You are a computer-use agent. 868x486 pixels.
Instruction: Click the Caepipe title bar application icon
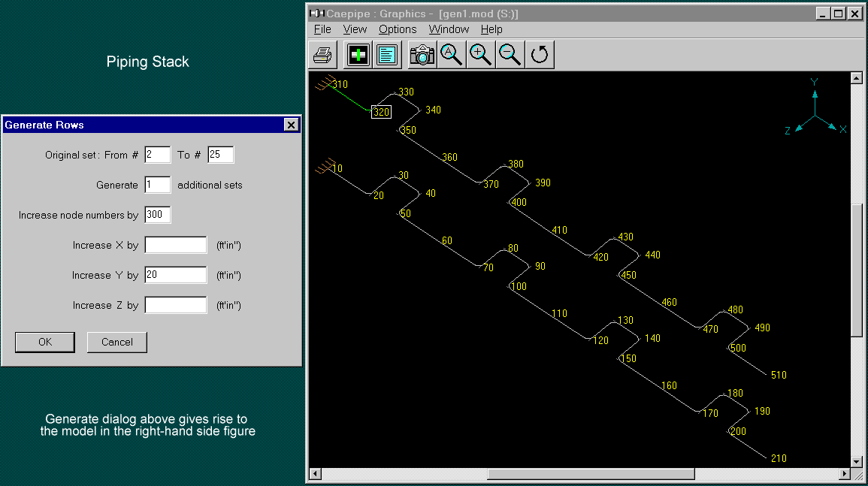click(316, 14)
